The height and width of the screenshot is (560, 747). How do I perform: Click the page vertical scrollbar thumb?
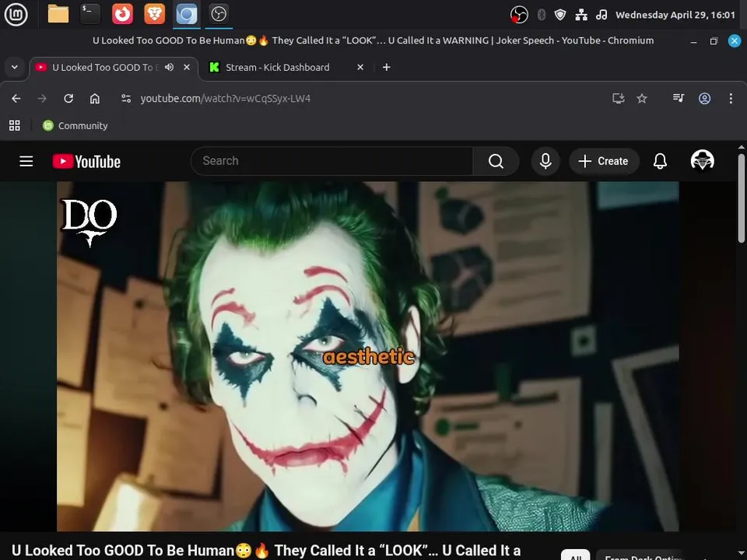point(742,198)
